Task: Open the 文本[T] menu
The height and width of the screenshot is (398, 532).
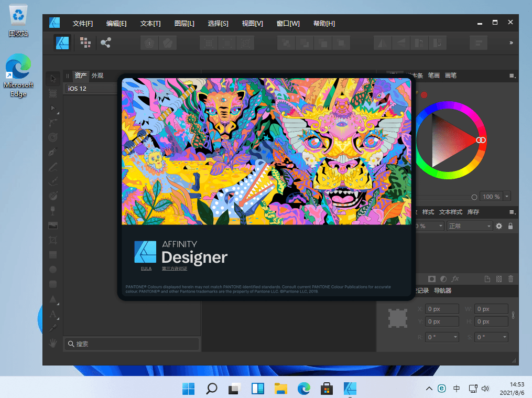Action: click(150, 24)
